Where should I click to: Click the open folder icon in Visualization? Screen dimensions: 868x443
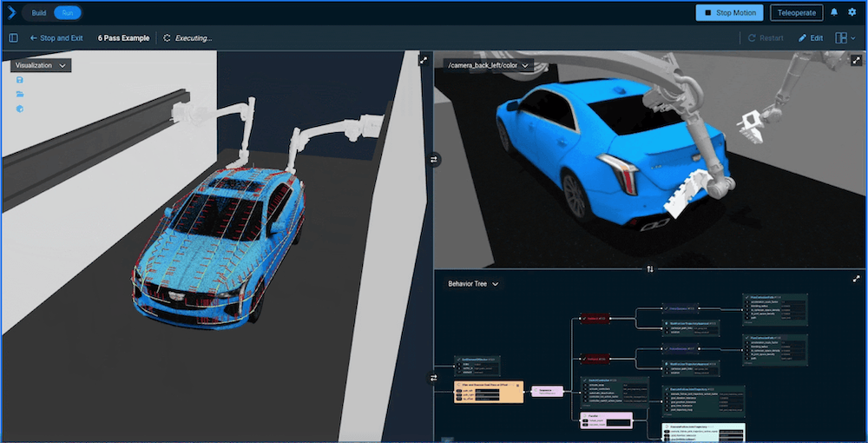click(20, 94)
